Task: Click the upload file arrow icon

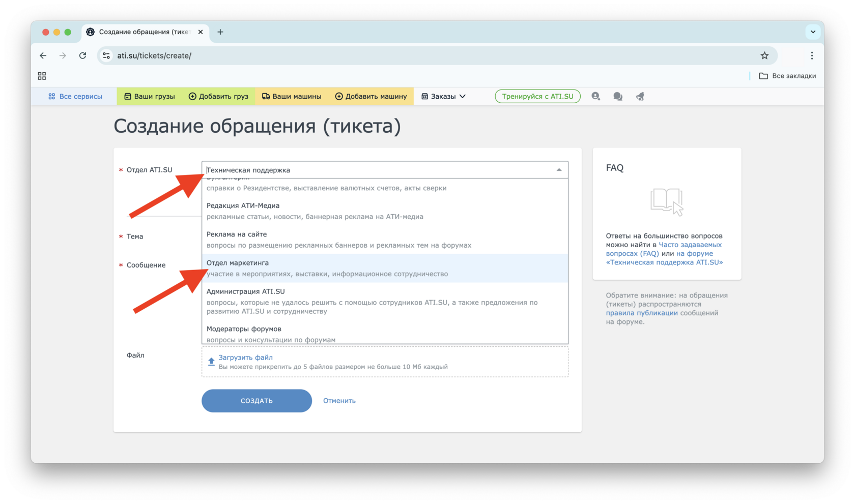Action: pos(211,362)
